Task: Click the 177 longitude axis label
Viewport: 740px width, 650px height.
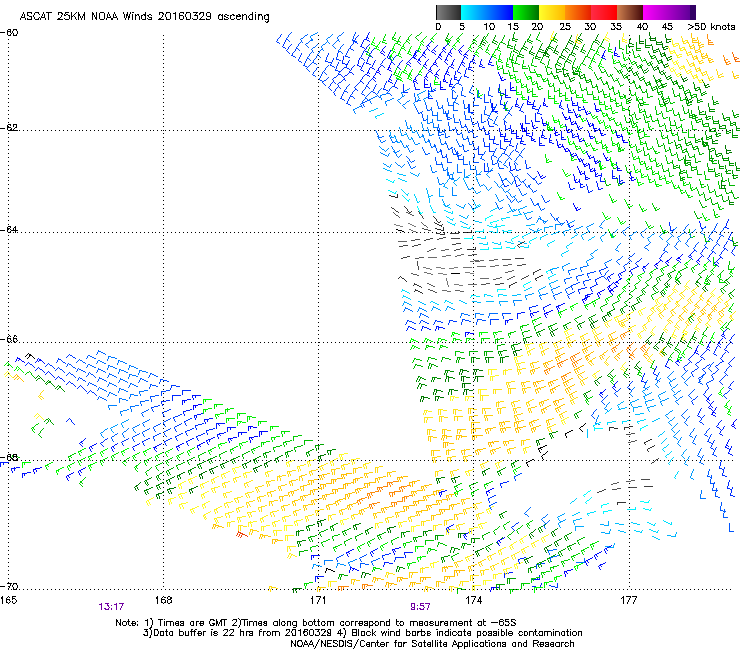Action: click(x=629, y=600)
